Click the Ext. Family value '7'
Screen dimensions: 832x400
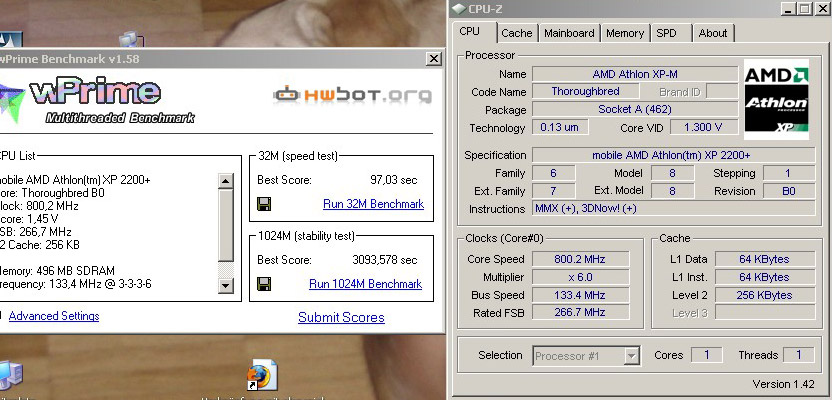[x=553, y=191]
